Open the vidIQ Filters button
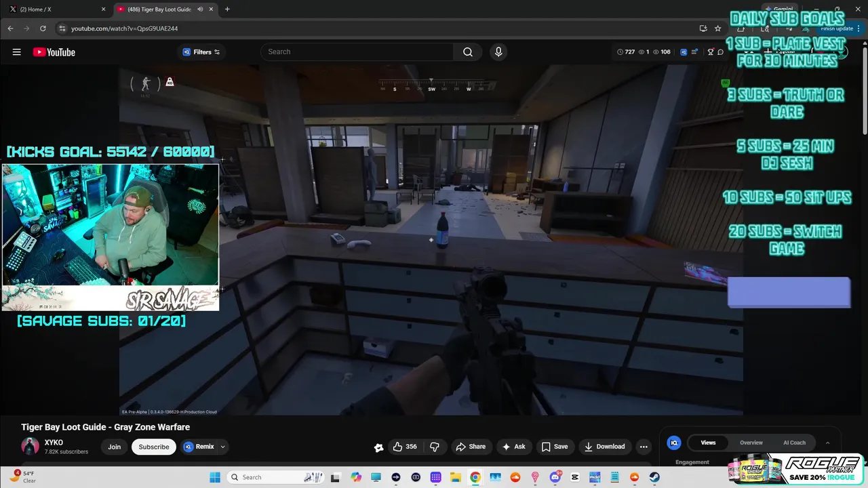The height and width of the screenshot is (488, 868). 201,52
